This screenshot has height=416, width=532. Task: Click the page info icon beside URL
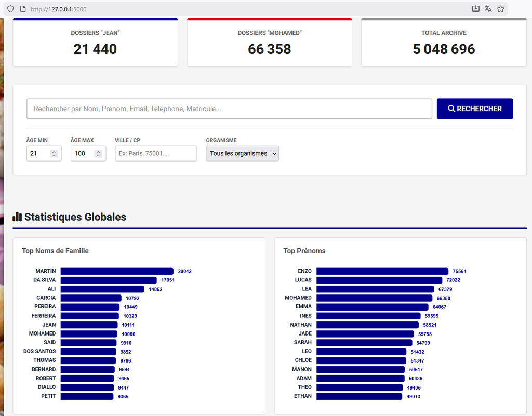(x=22, y=9)
